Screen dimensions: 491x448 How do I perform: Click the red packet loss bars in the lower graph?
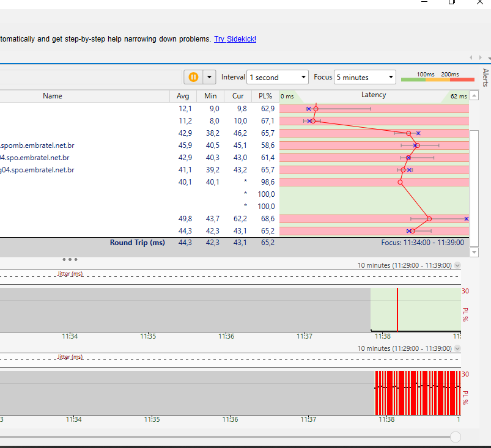418,393
